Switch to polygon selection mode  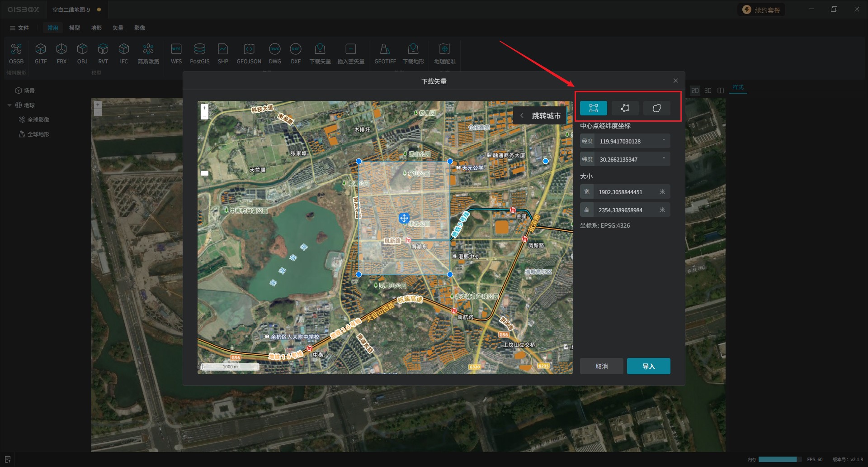[x=625, y=108]
